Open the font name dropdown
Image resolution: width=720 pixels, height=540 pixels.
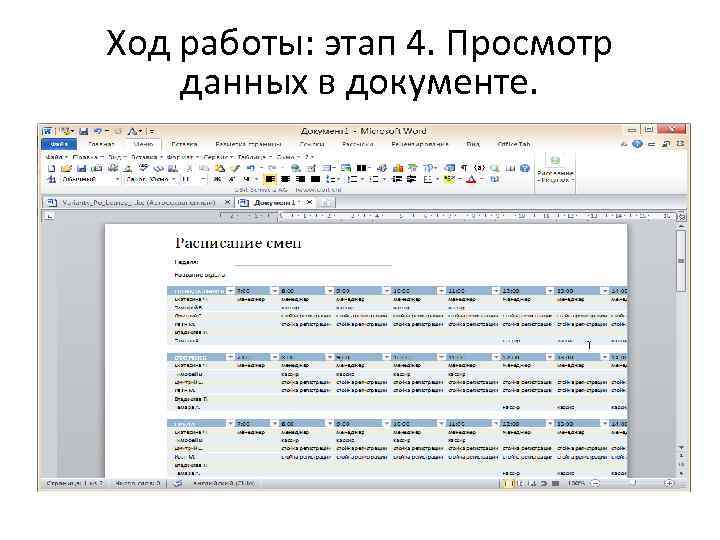pos(174,179)
